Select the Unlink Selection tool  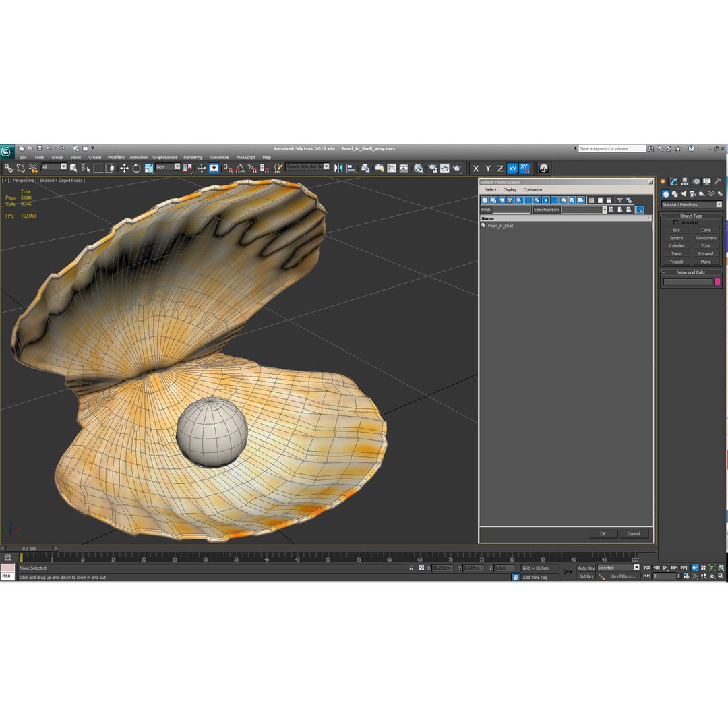(x=20, y=168)
